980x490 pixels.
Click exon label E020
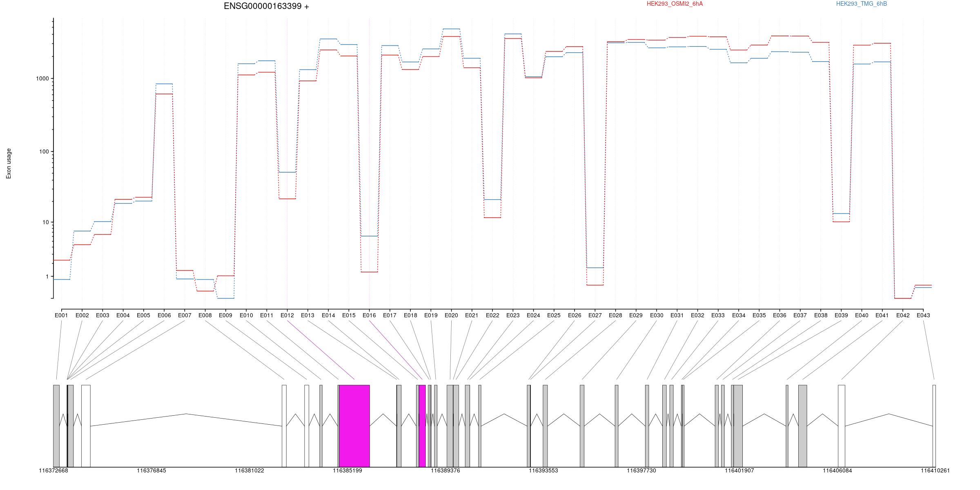[x=451, y=315]
